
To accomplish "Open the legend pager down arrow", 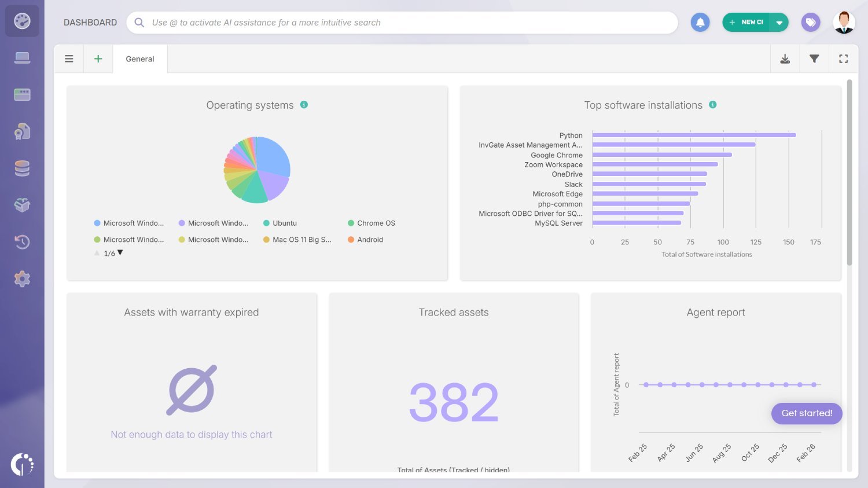I will click(120, 252).
